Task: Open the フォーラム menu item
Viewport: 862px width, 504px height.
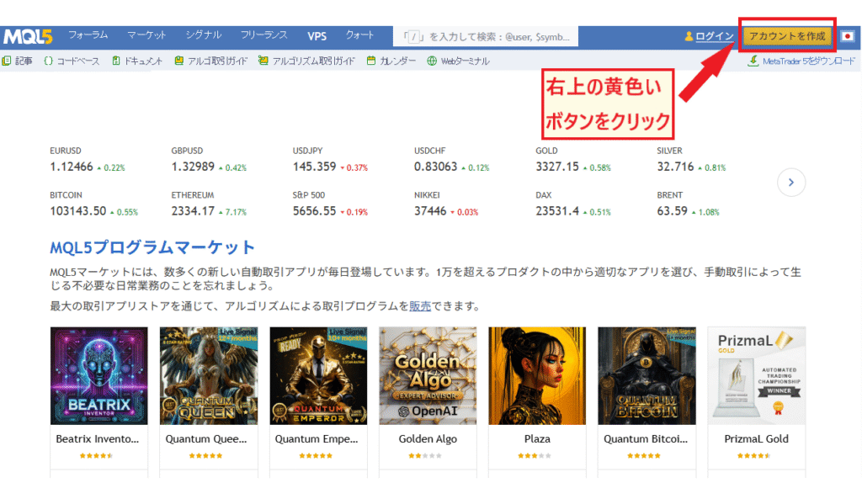Action: click(88, 35)
